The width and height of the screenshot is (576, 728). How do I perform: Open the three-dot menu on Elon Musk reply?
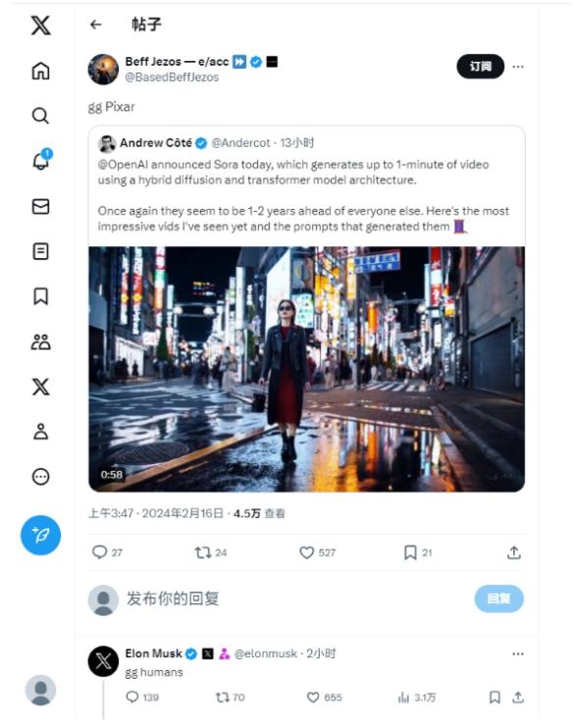tap(518, 653)
